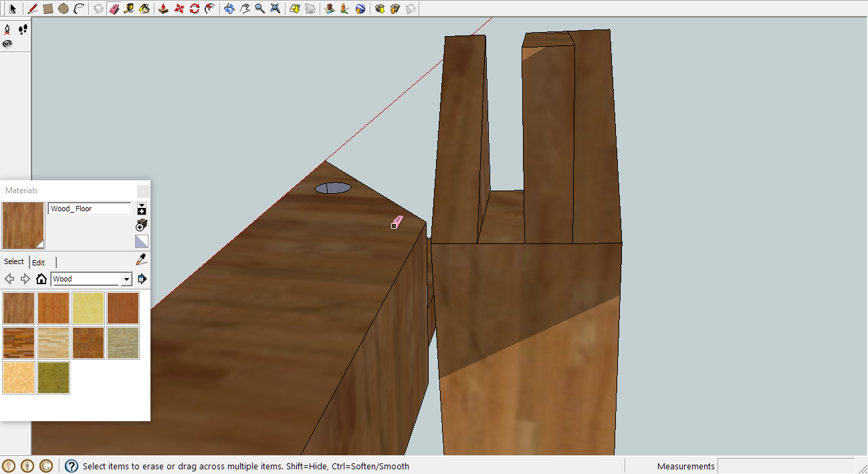This screenshot has width=868, height=474.
Task: Choose the light beige plank swatch
Action: pyautogui.click(x=53, y=343)
